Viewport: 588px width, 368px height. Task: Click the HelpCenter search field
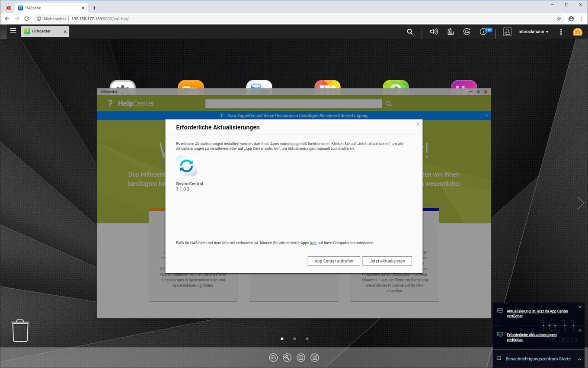tap(294, 103)
